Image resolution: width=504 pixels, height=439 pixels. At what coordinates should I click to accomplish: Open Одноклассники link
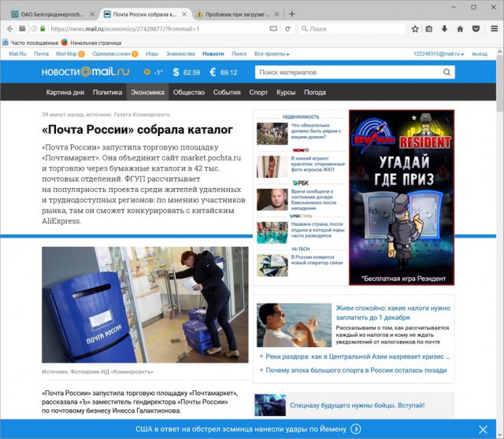(x=111, y=54)
